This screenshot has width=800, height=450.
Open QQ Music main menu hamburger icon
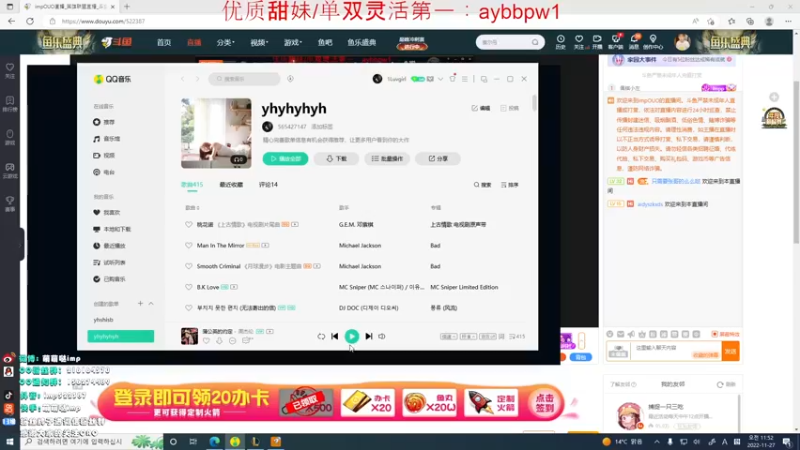pyautogui.click(x=465, y=79)
